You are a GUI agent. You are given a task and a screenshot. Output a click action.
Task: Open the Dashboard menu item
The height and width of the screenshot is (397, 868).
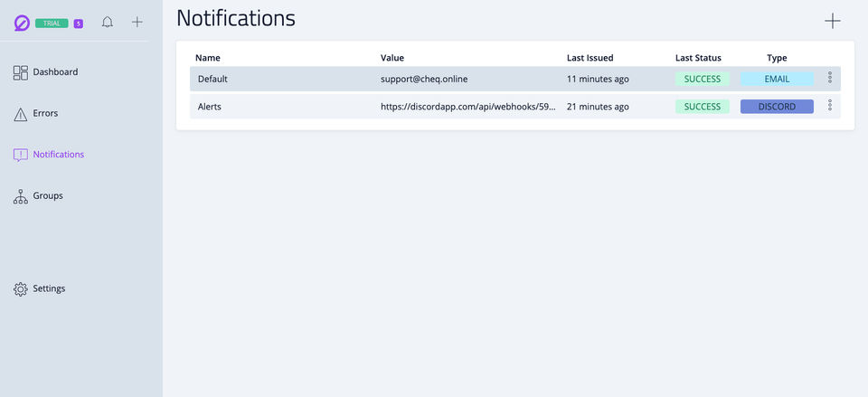pyautogui.click(x=55, y=72)
